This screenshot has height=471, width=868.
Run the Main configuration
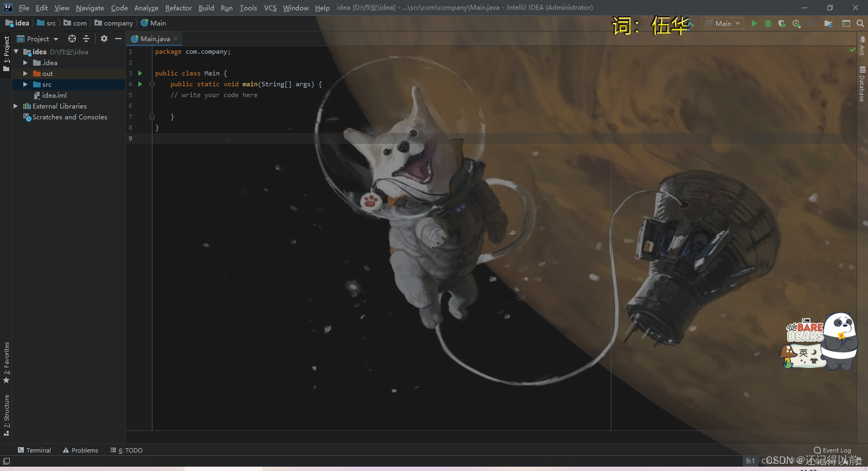(754, 23)
